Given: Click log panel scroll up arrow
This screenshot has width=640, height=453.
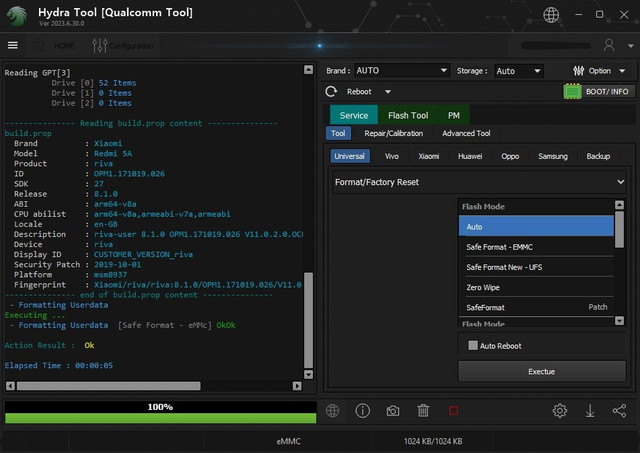Looking at the screenshot, I should click(x=308, y=69).
